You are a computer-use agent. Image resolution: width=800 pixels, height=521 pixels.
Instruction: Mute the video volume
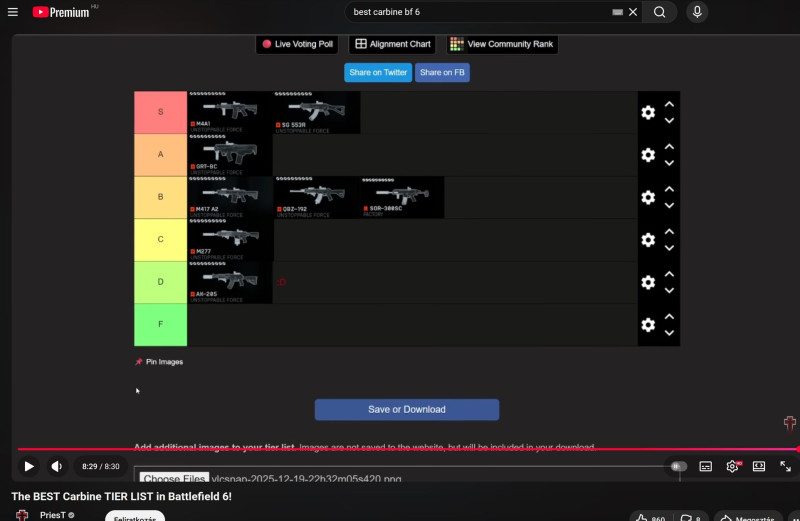57,466
